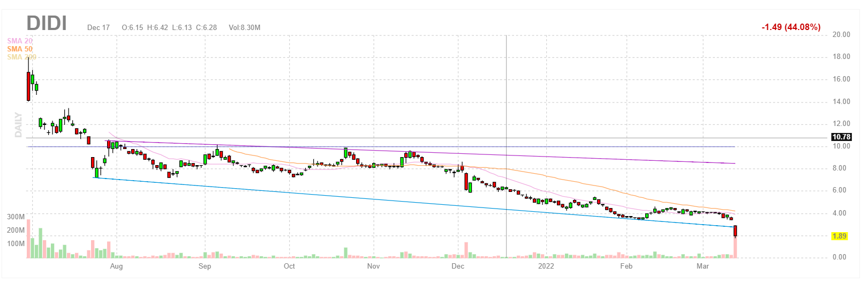The width and height of the screenshot is (868, 282).
Task: Click the last red candlestick in March
Action: (736, 231)
